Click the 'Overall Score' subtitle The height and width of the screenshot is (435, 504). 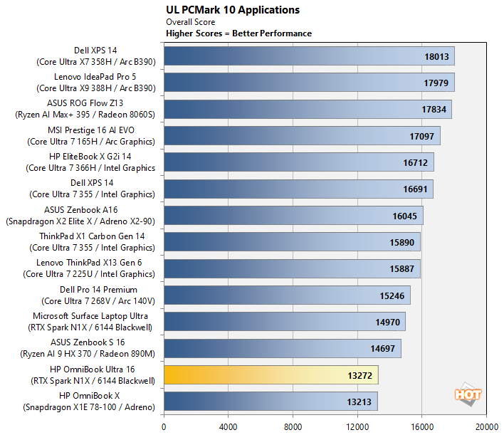point(191,22)
